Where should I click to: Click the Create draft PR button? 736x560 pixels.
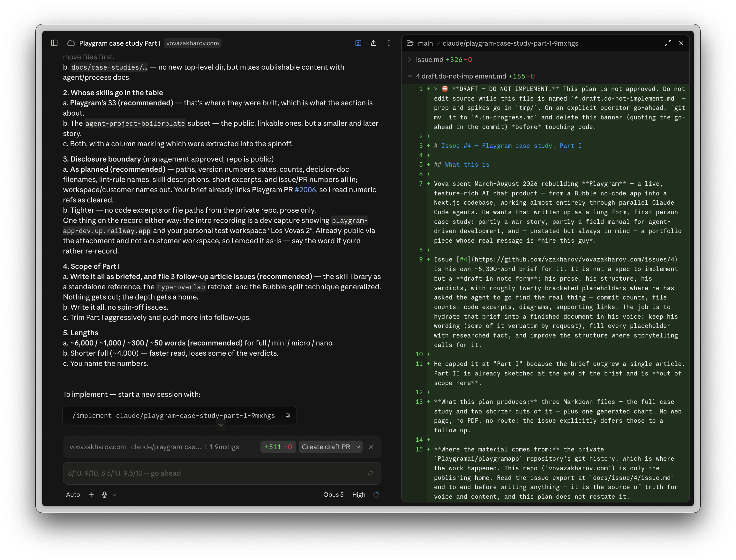326,447
